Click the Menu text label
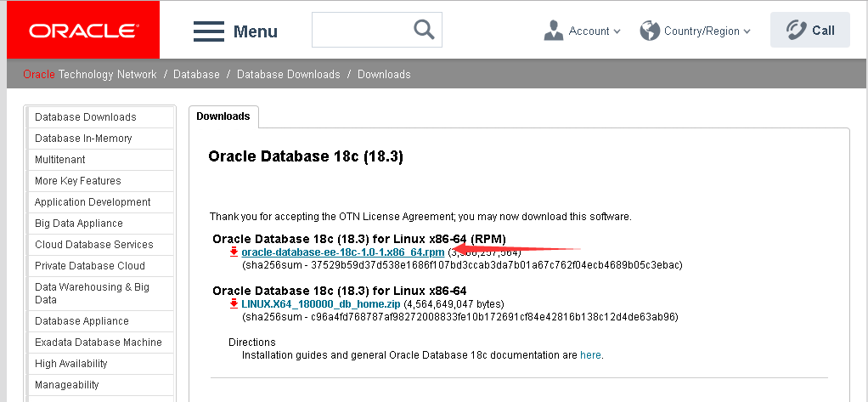The image size is (868, 402). click(x=255, y=31)
